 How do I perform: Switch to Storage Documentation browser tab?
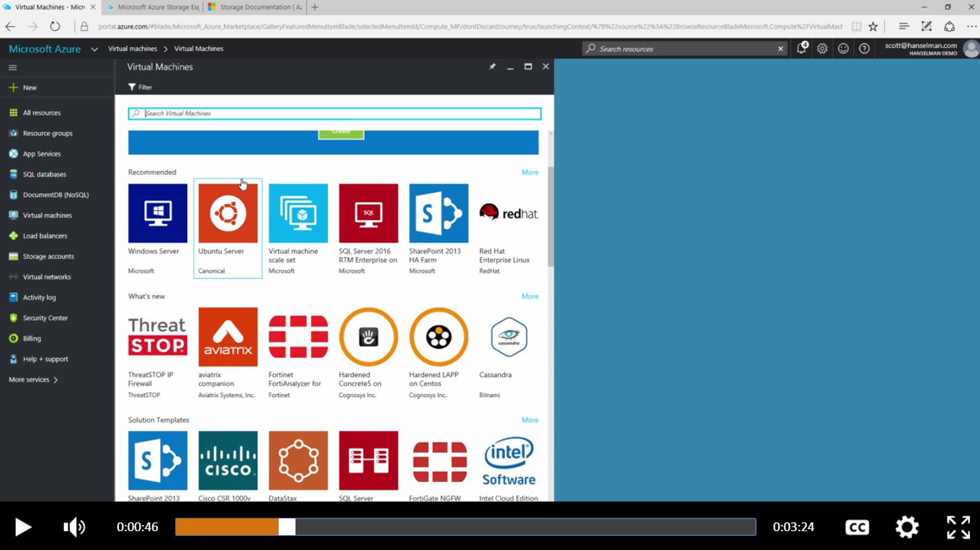click(254, 7)
